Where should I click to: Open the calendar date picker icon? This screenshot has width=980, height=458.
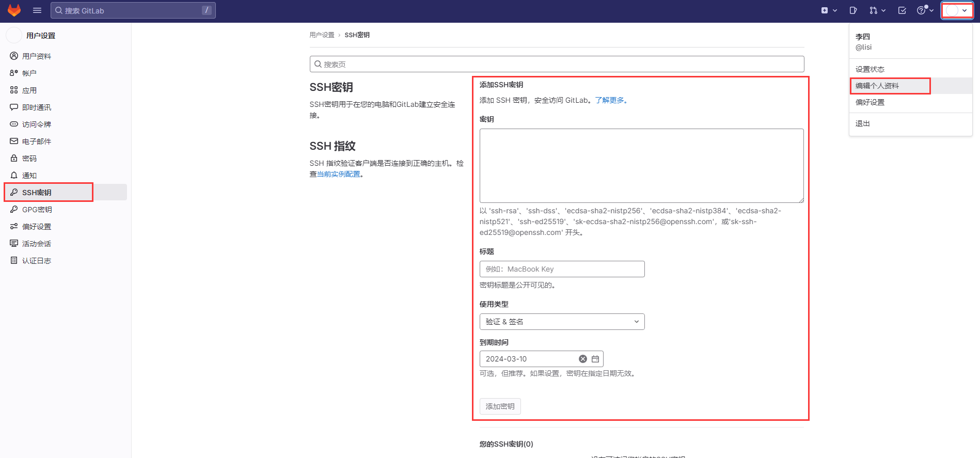coord(595,359)
